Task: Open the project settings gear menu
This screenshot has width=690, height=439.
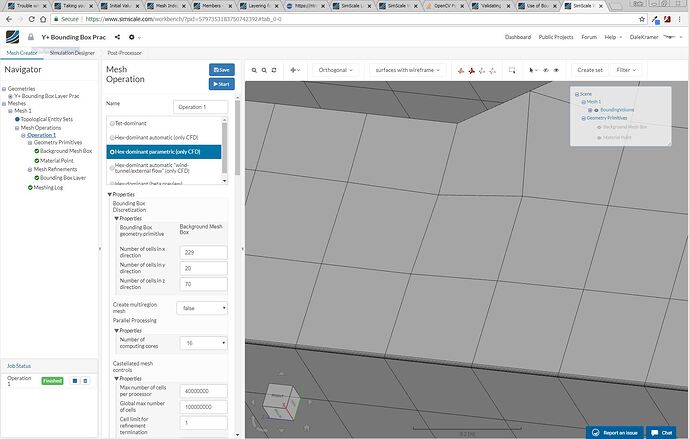Action: [x=132, y=37]
